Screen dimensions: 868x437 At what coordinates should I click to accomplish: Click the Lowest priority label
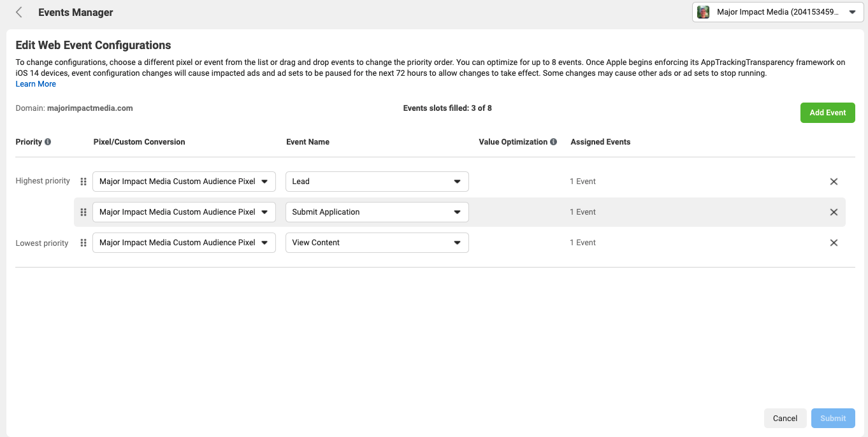[42, 243]
